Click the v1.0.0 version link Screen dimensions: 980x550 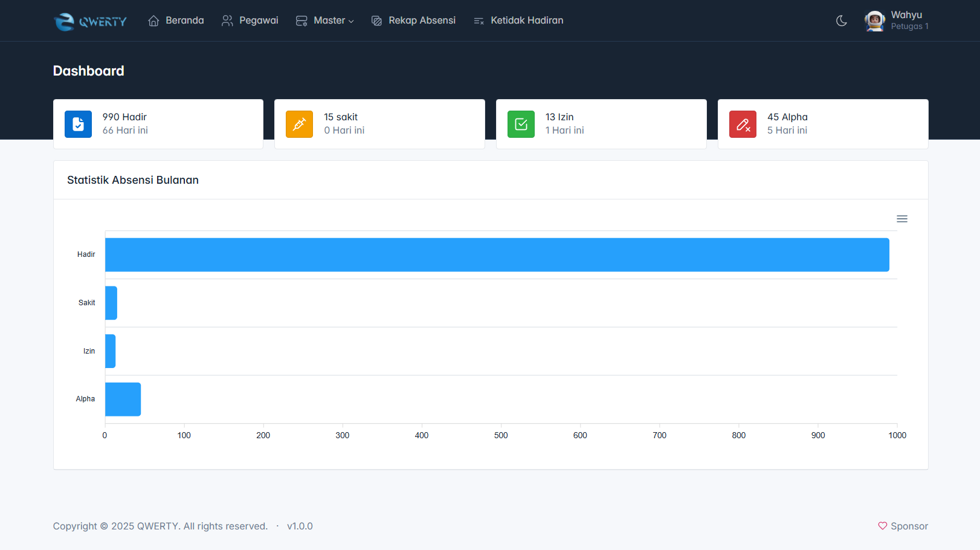[x=300, y=526]
